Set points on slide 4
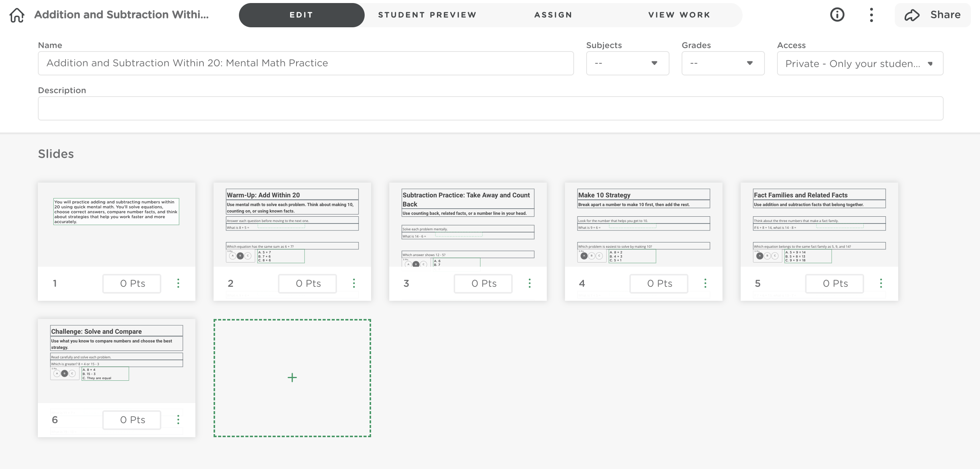The height and width of the screenshot is (469, 980). (x=659, y=284)
